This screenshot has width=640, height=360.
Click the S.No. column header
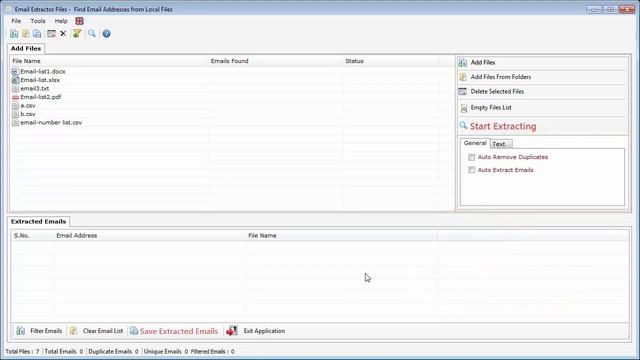(32, 236)
